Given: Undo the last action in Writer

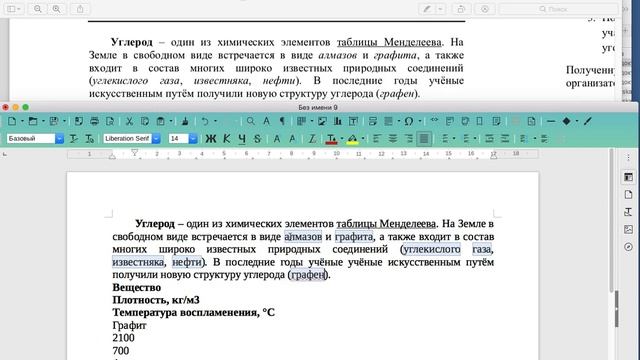Looking at the screenshot, I should (x=205, y=121).
